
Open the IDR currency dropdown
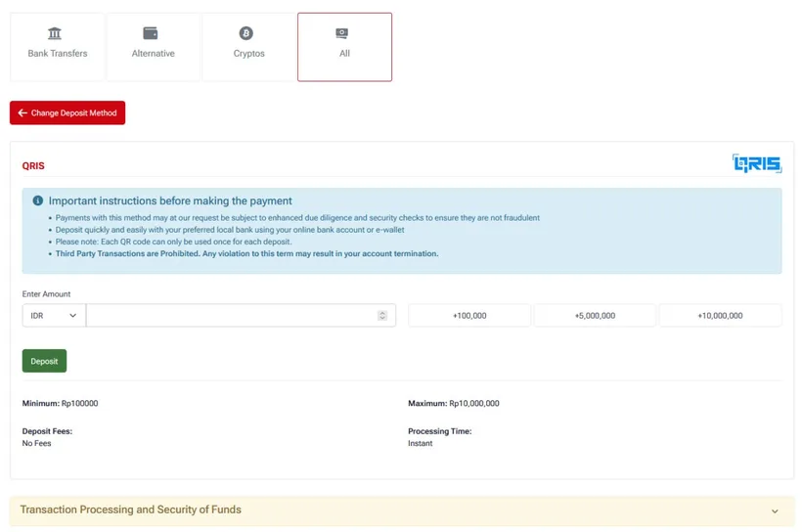(x=54, y=316)
